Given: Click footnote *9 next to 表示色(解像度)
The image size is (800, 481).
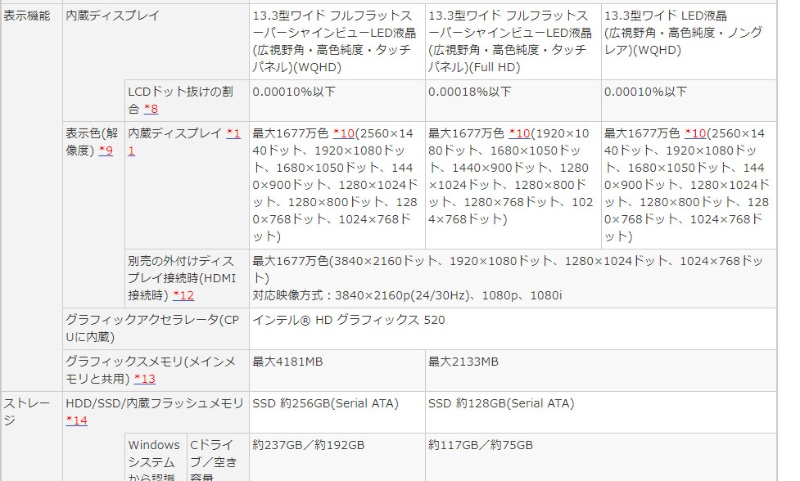Looking at the screenshot, I should 106,149.
